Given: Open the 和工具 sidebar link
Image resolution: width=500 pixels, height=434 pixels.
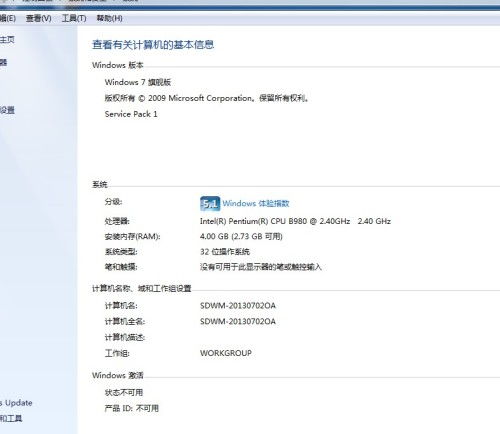Looking at the screenshot, I should click(x=11, y=418).
